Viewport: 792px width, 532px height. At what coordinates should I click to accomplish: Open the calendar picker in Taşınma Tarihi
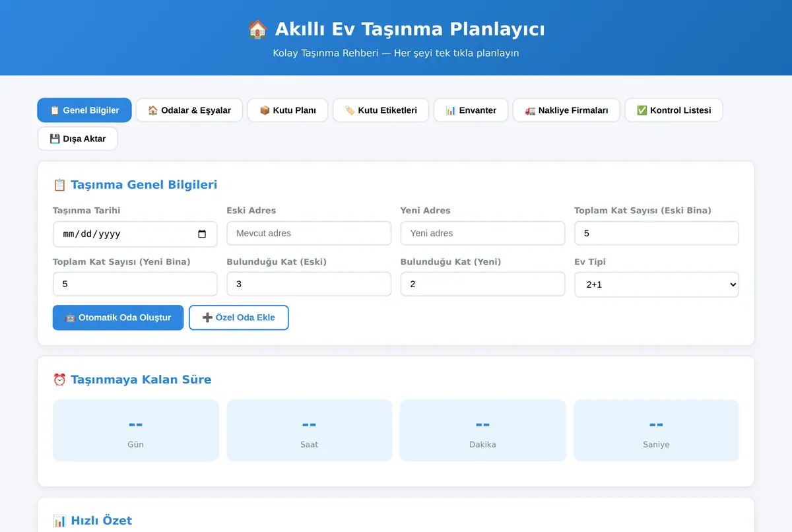202,234
